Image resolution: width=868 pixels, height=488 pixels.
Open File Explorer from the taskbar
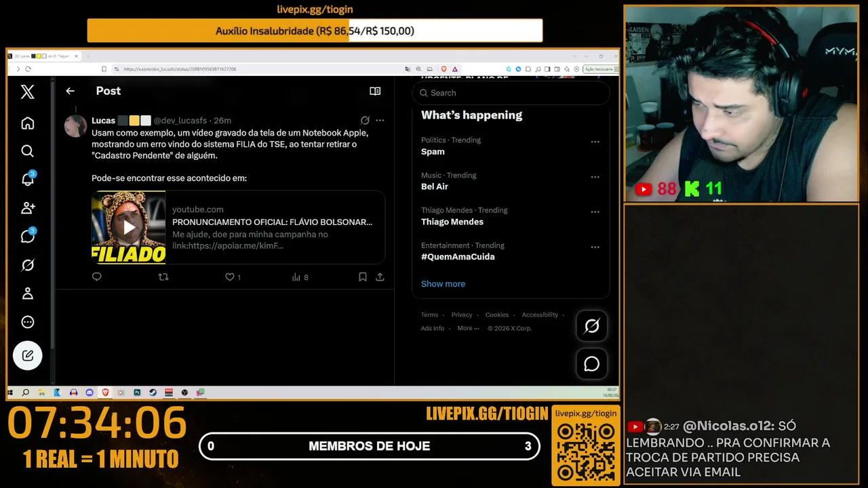(41, 392)
